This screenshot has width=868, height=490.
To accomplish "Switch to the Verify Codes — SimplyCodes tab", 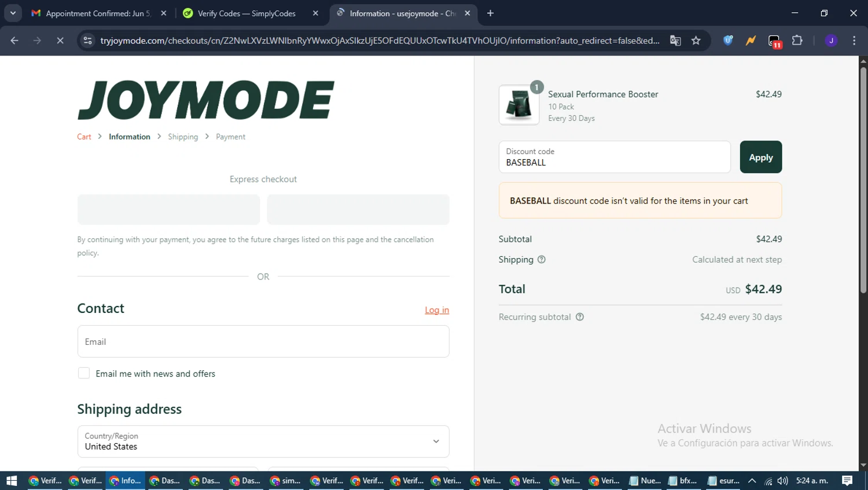I will 246,13.
